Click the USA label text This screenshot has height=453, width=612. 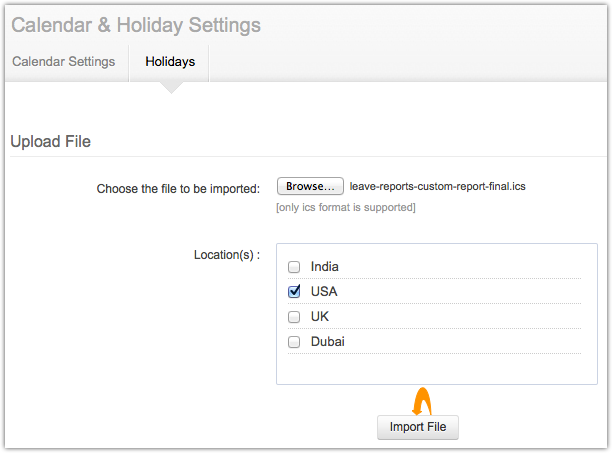pyautogui.click(x=324, y=292)
